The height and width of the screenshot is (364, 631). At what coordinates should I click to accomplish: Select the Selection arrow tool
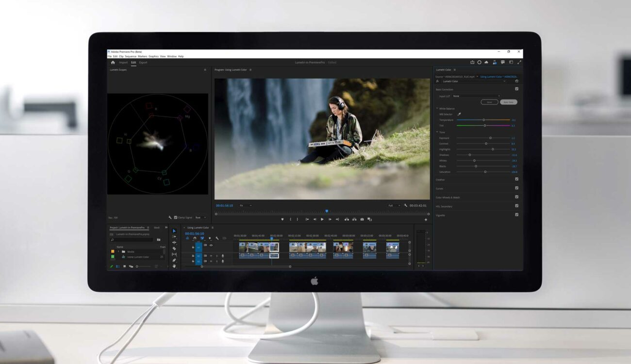(174, 231)
